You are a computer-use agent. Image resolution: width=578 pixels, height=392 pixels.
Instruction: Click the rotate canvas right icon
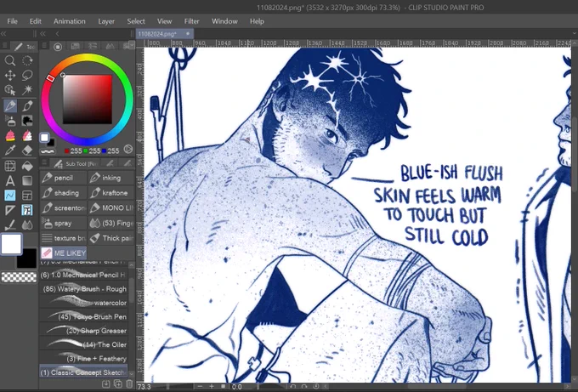(x=304, y=386)
